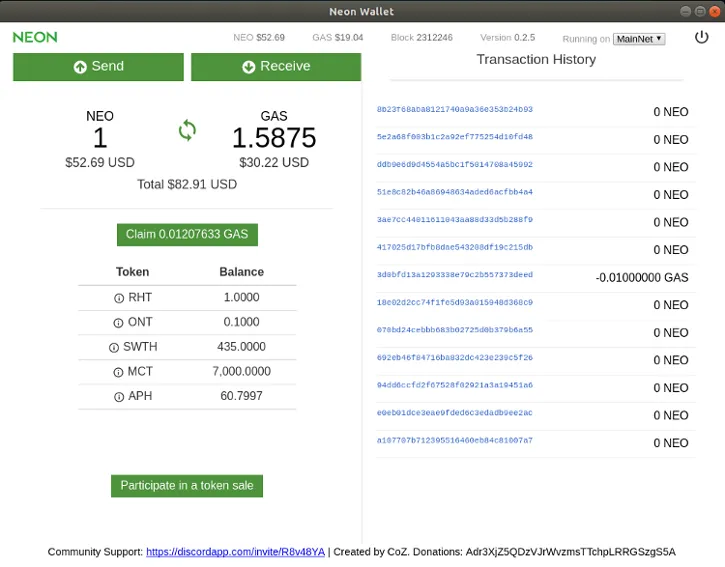
Task: Click the Version 0.2.5 label
Action: [507, 37]
